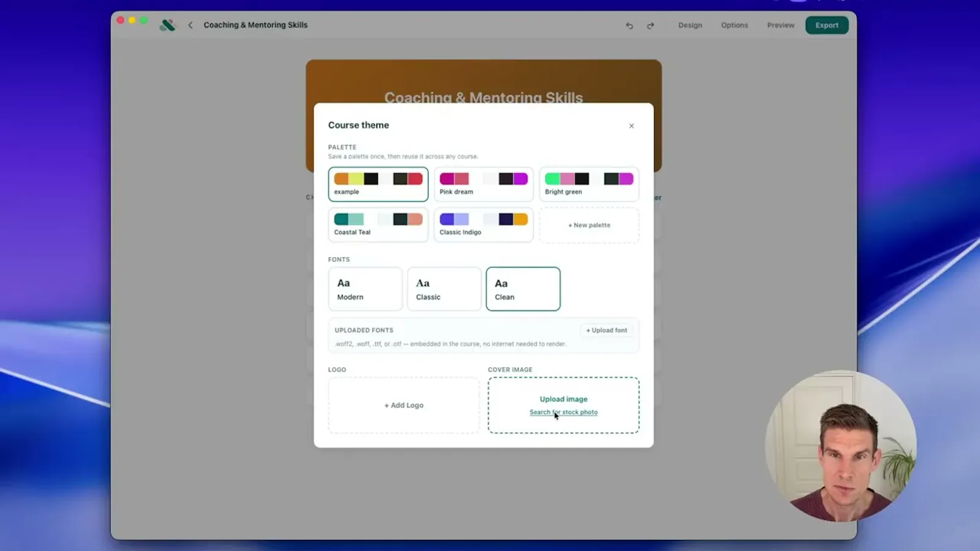980x551 pixels.
Task: Click the orange swatch in example palette
Action: click(x=341, y=179)
